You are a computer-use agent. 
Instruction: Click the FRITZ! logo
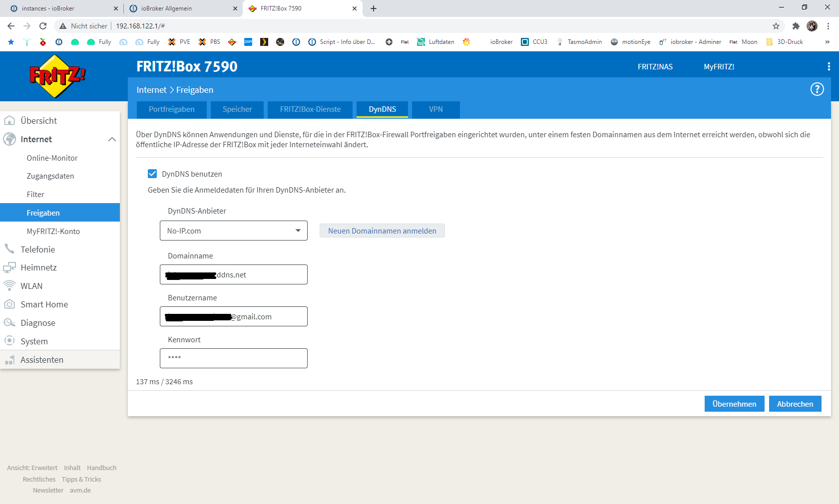[x=57, y=76]
